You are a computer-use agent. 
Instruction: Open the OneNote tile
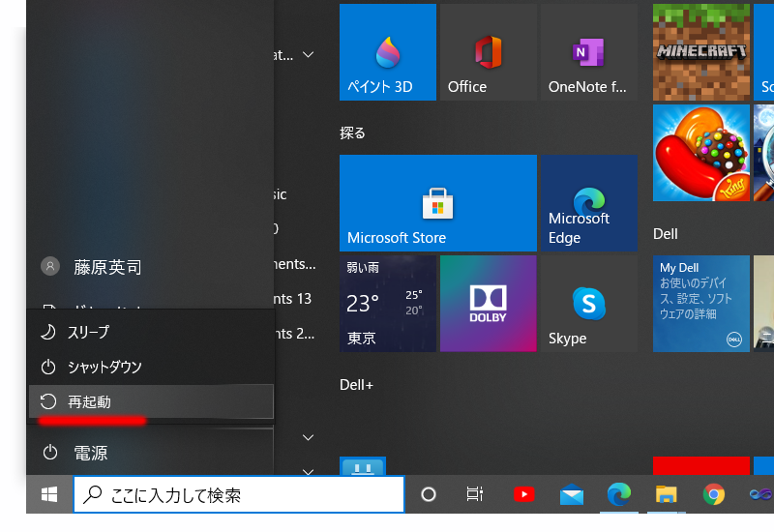pos(589,52)
